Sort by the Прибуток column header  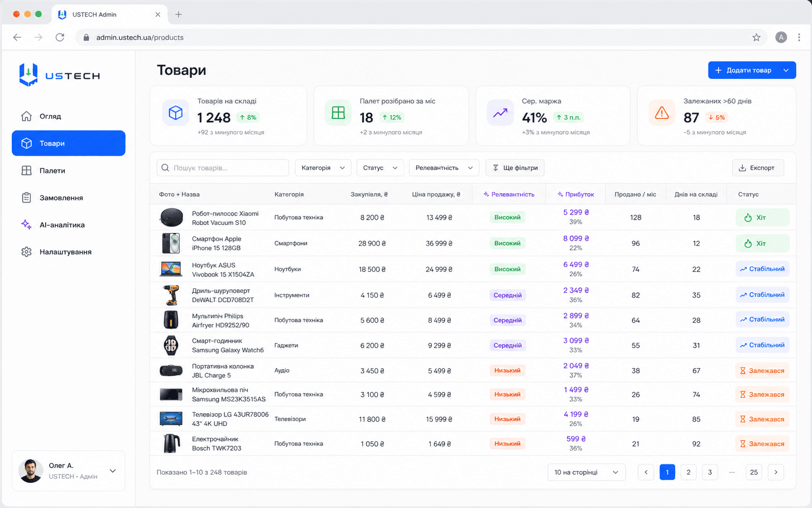[575, 195]
